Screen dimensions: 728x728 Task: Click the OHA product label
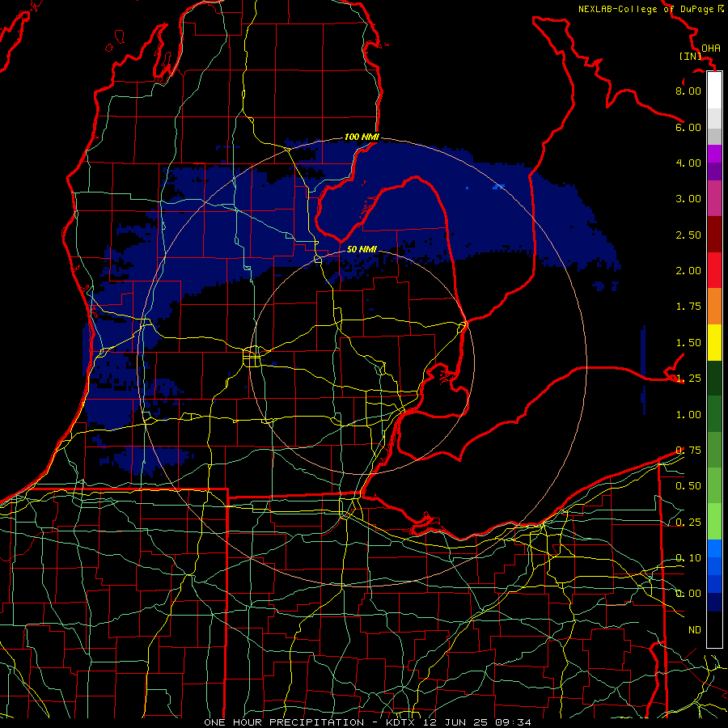(x=711, y=48)
